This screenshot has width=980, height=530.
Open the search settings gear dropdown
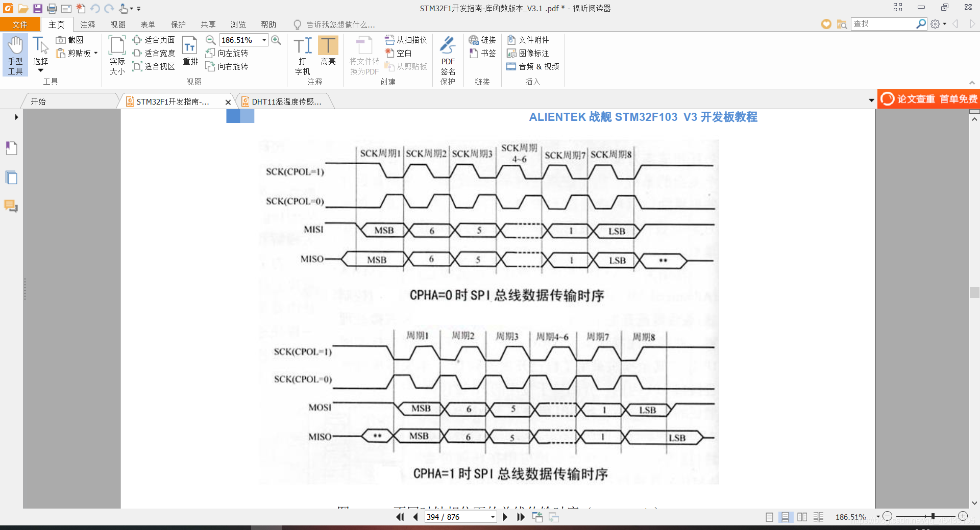tap(938, 24)
